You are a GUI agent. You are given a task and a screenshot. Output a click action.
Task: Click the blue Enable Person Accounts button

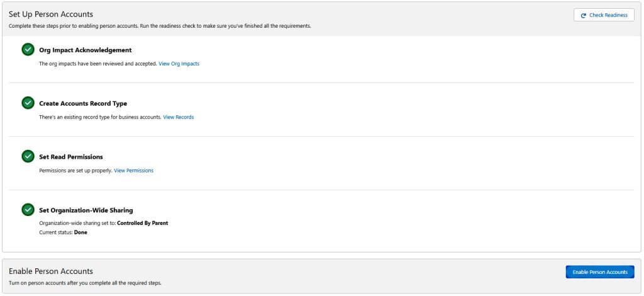[x=599, y=271]
